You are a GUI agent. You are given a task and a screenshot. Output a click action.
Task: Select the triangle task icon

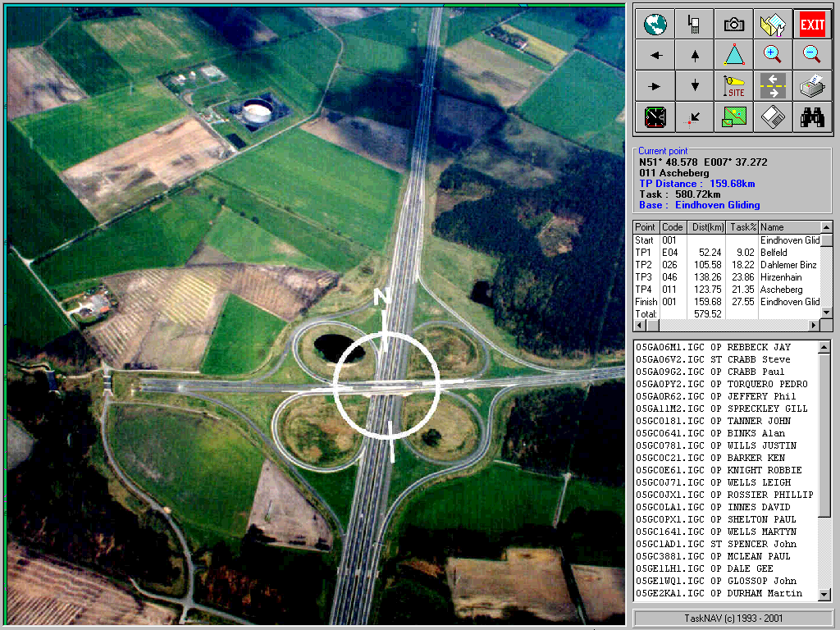[x=734, y=55]
